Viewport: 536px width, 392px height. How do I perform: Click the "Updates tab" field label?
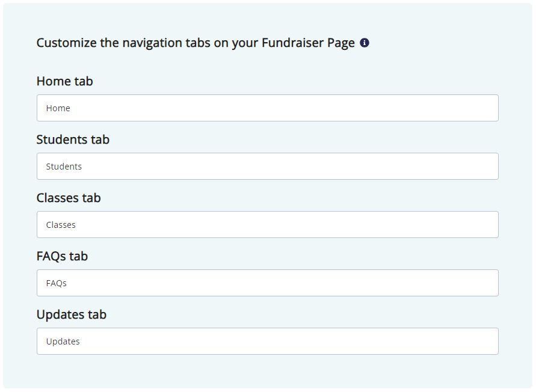pyautogui.click(x=71, y=314)
